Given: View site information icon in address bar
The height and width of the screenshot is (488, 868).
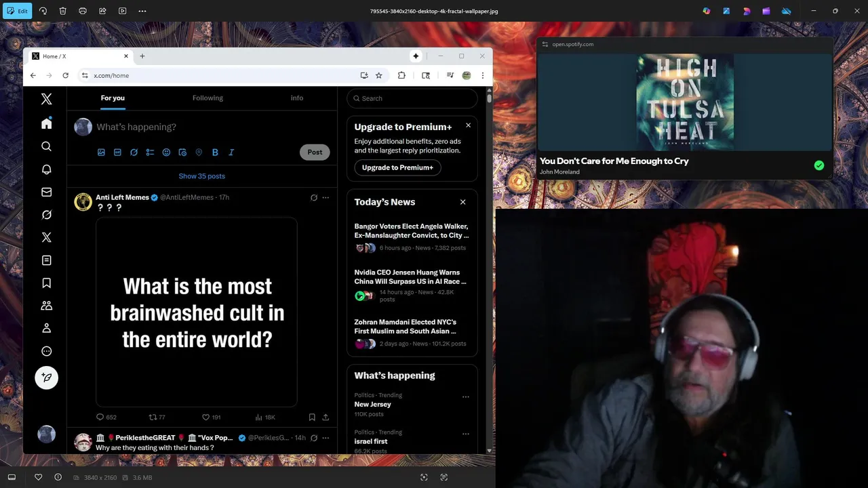Looking at the screenshot, I should coord(85,75).
